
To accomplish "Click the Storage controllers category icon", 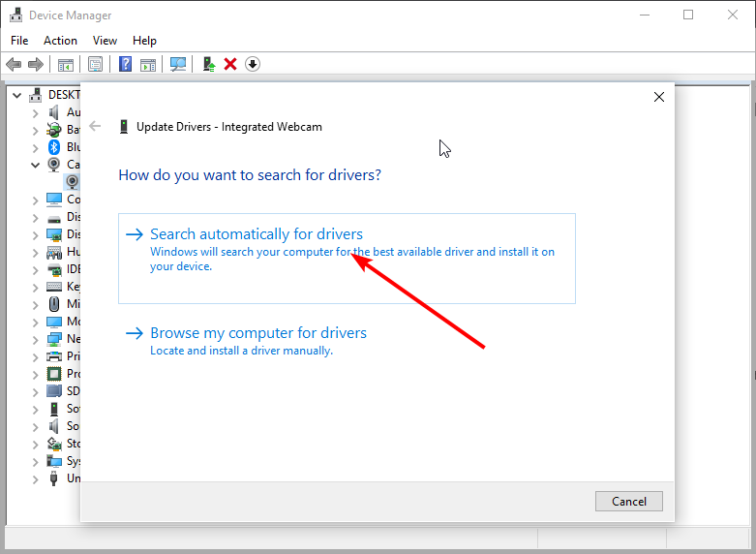I will point(54,444).
